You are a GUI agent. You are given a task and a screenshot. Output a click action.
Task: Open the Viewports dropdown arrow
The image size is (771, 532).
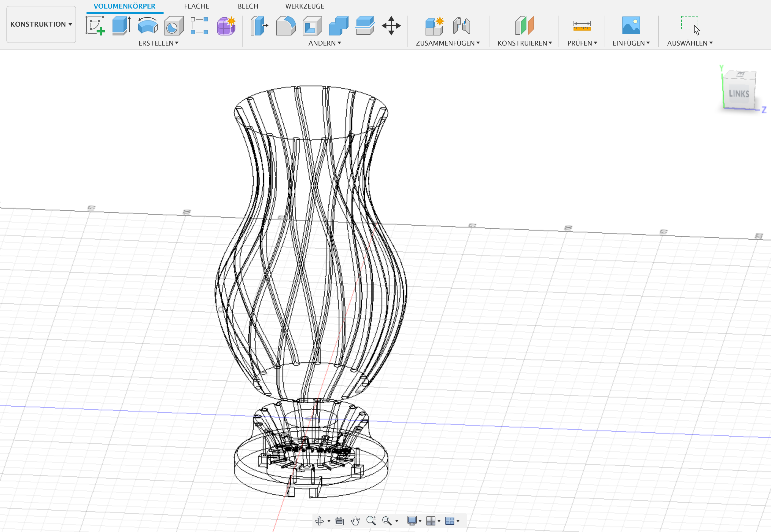[458, 521]
